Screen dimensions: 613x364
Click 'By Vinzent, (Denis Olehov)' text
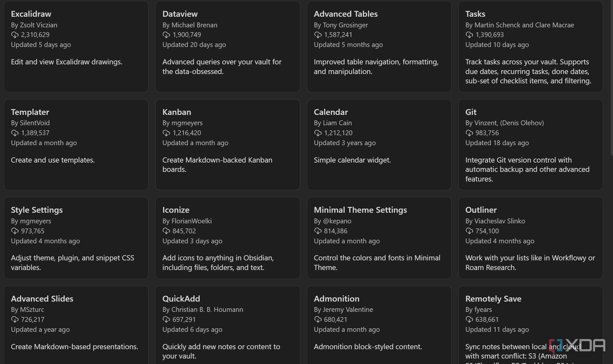pyautogui.click(x=504, y=123)
